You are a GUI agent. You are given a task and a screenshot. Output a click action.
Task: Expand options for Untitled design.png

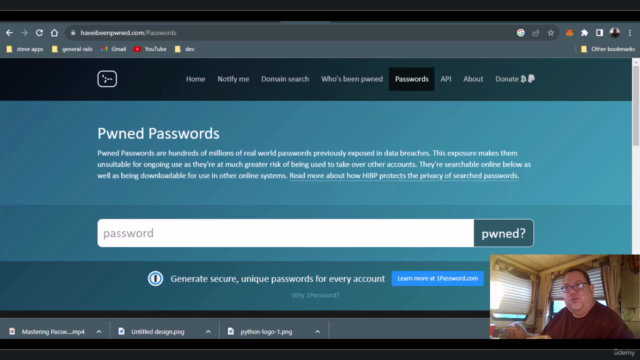[x=208, y=331]
